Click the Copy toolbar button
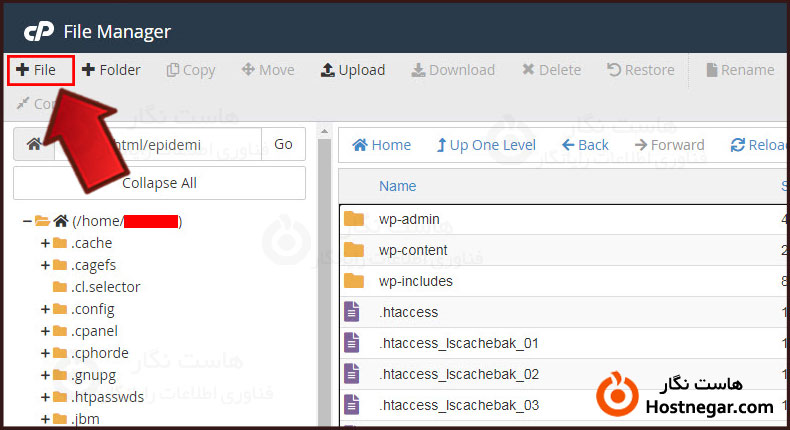 (x=190, y=70)
